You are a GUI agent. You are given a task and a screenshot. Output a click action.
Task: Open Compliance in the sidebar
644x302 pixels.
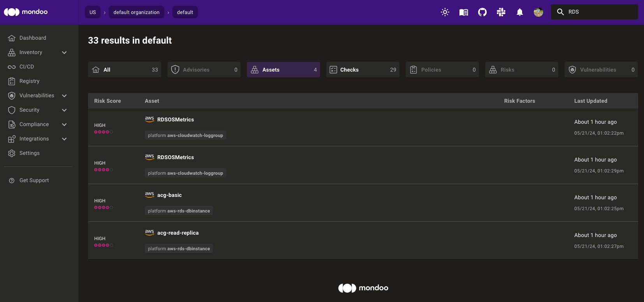[x=34, y=124]
